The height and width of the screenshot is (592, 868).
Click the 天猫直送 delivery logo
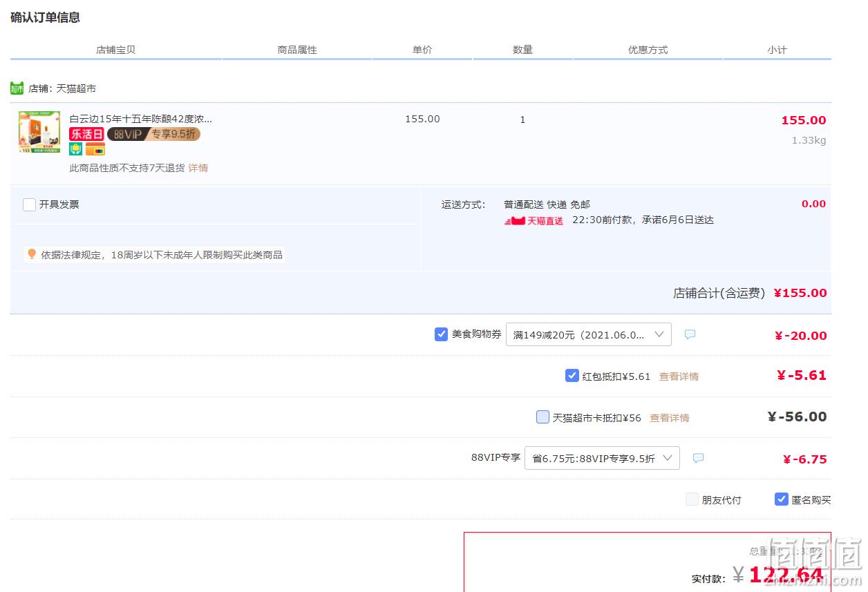534,221
